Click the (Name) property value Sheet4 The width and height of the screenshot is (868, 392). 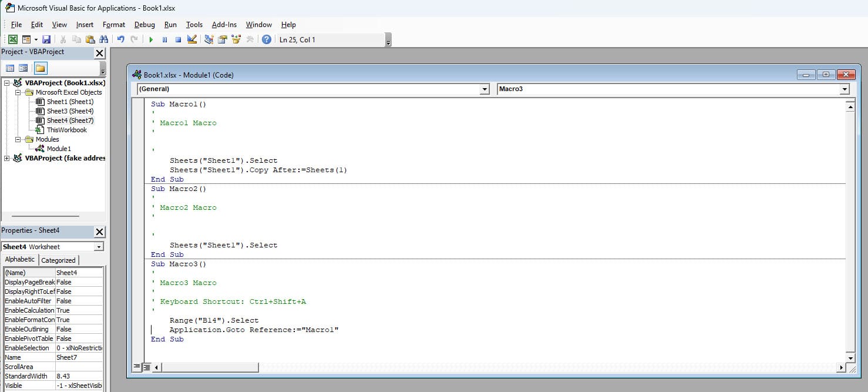79,273
